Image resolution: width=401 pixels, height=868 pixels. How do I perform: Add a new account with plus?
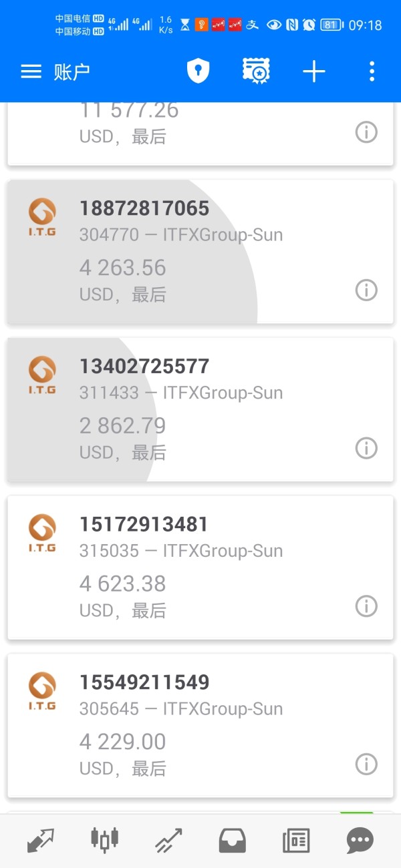[x=313, y=71]
